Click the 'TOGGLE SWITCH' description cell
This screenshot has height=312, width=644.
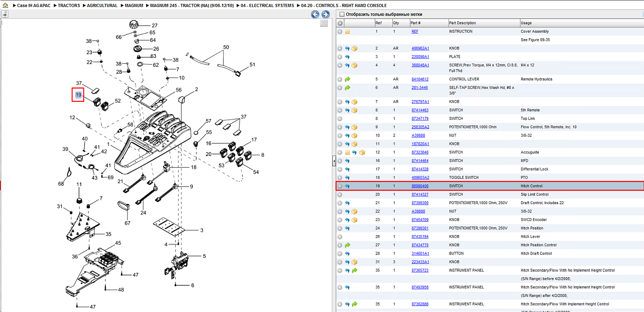coord(463,177)
